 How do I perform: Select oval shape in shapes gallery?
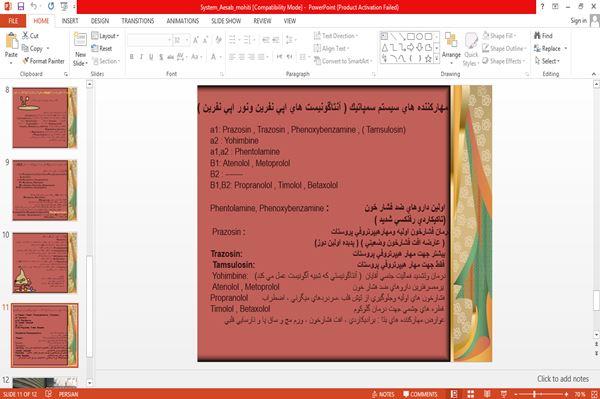(x=419, y=37)
